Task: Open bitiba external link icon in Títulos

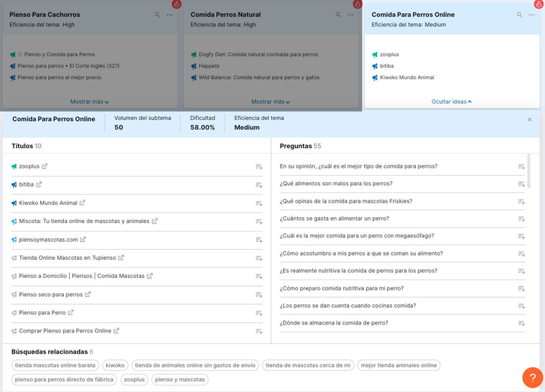Action: tap(39, 184)
